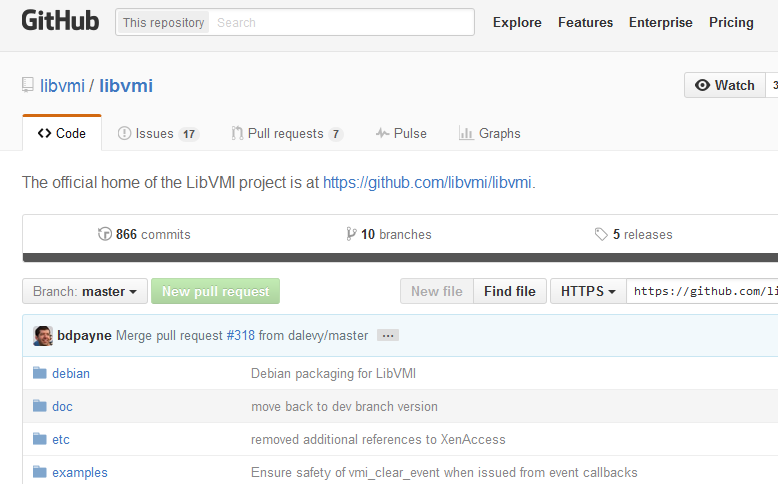Select the clone URL text field
The image size is (778, 484).
(x=703, y=291)
